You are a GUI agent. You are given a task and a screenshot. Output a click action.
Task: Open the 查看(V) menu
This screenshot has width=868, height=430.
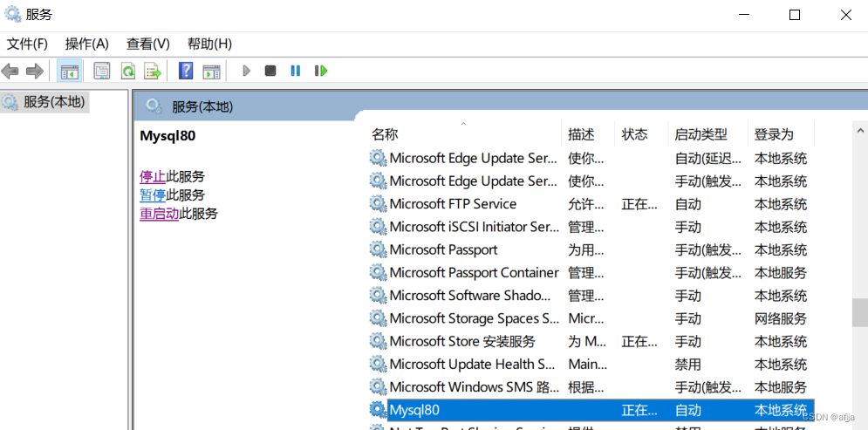pyautogui.click(x=147, y=44)
